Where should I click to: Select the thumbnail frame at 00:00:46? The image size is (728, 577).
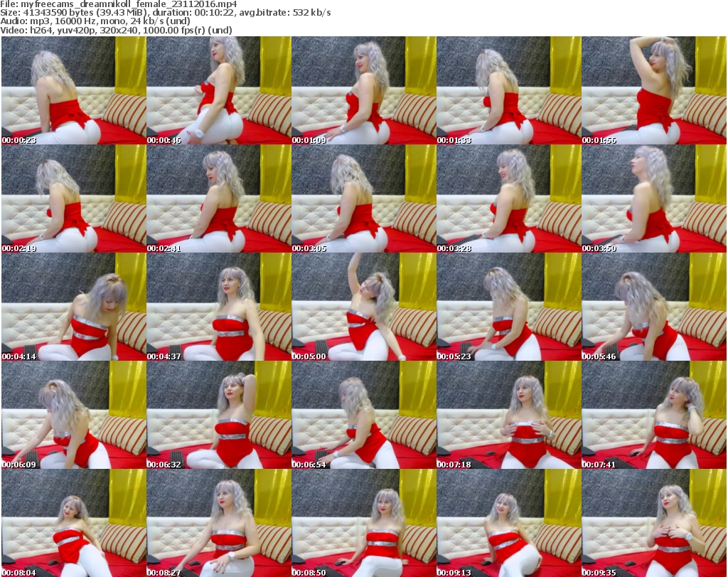pos(219,90)
